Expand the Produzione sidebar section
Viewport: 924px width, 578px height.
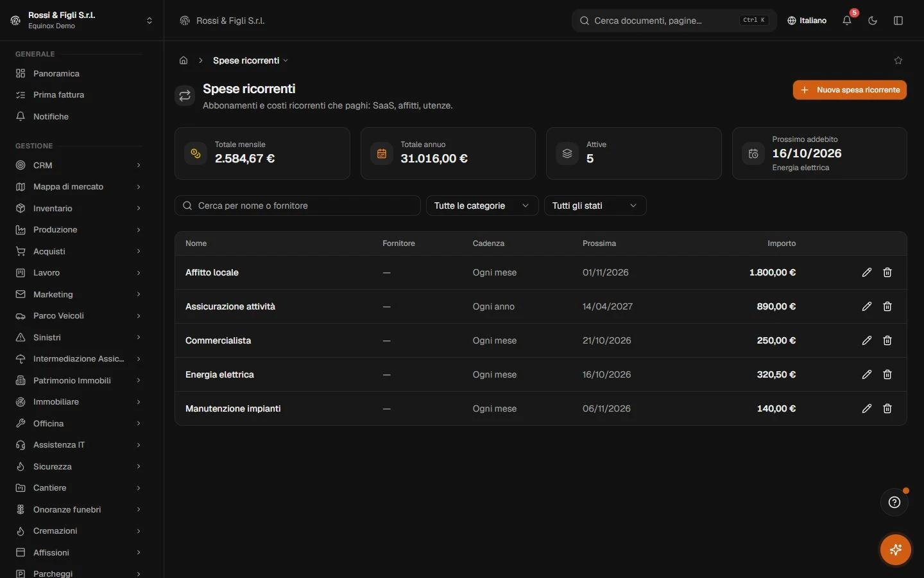click(x=78, y=230)
